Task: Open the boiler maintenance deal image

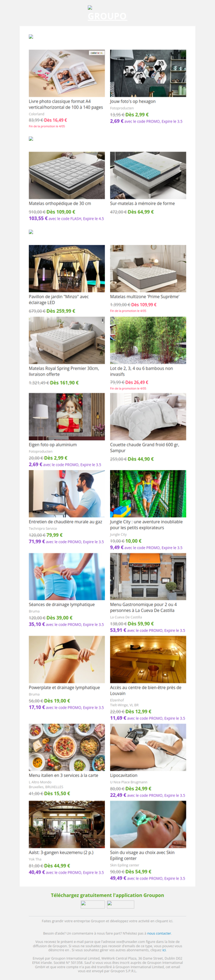Action: (x=67, y=494)
